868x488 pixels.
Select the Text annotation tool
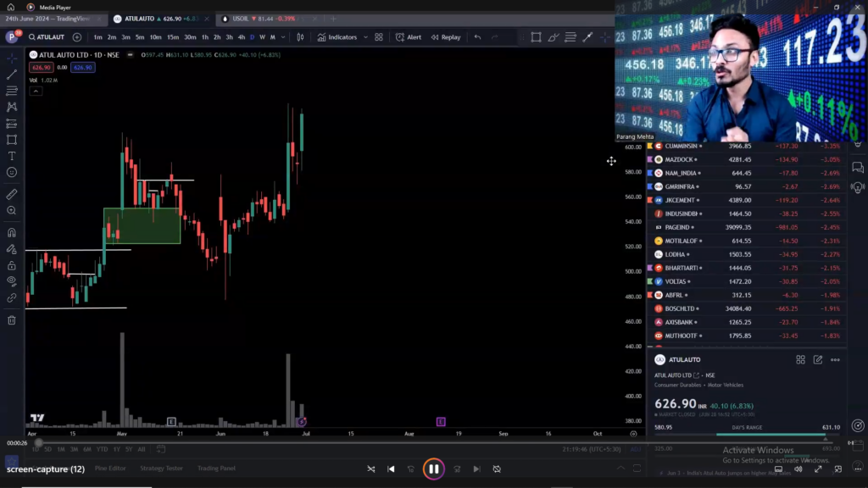12,156
